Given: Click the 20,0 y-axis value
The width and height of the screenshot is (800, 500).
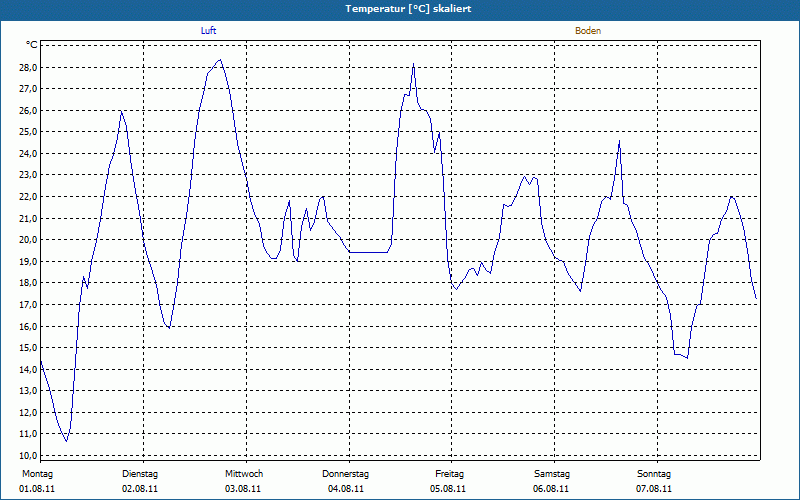Looking at the screenshot, I should (28, 240).
